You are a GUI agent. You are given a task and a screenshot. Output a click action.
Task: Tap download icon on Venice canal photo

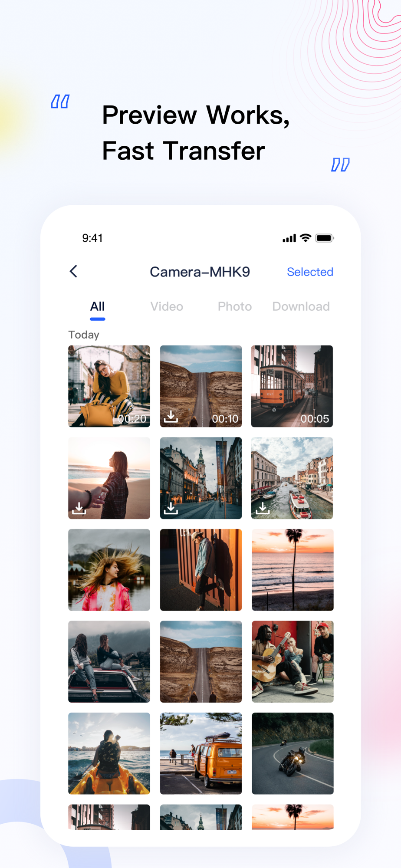(x=263, y=508)
